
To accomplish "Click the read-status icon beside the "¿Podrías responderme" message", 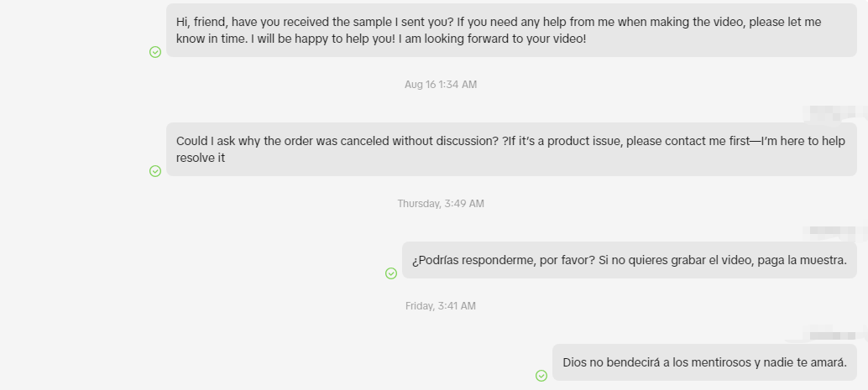I will 391,273.
